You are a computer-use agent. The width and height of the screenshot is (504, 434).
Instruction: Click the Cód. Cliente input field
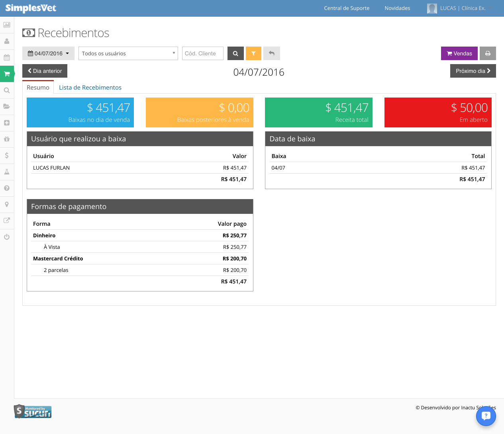tap(203, 53)
